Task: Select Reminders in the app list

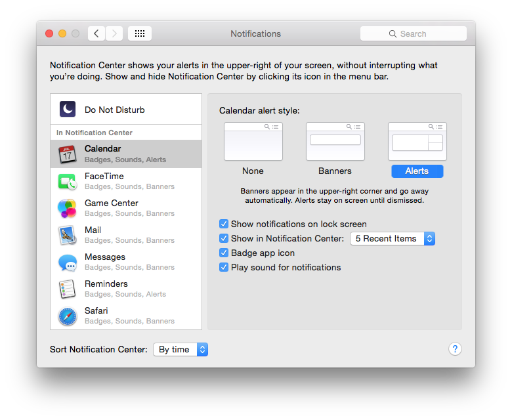Action: click(126, 289)
